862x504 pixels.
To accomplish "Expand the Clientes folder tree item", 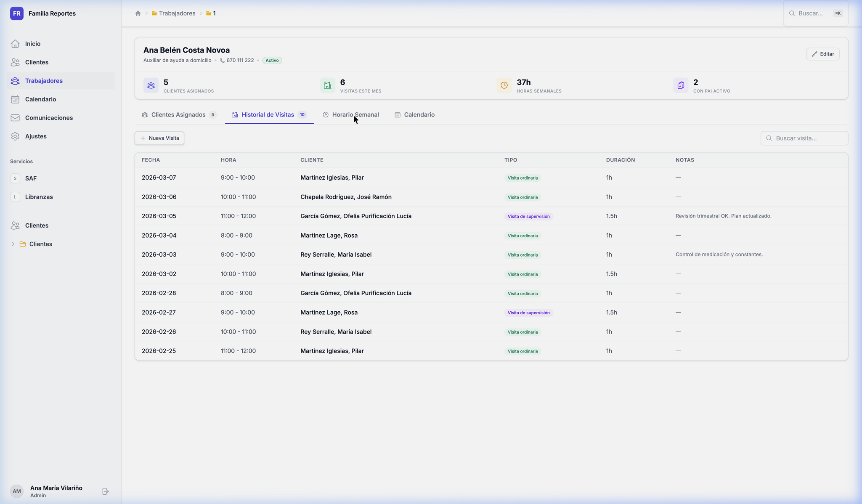I will pos(13,244).
